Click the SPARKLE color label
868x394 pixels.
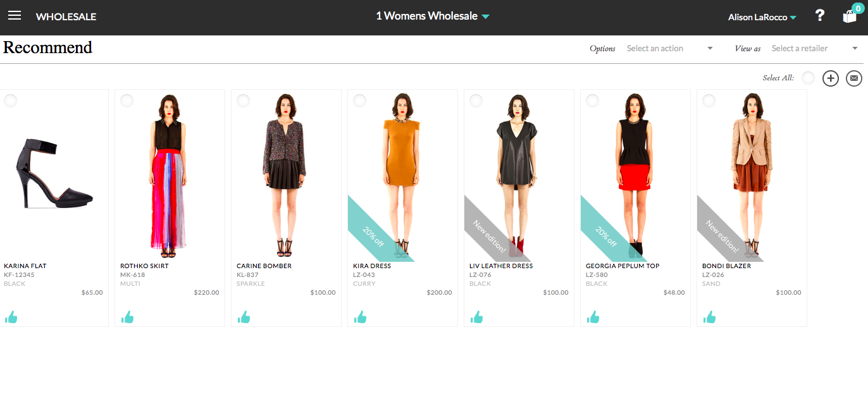[x=251, y=283]
